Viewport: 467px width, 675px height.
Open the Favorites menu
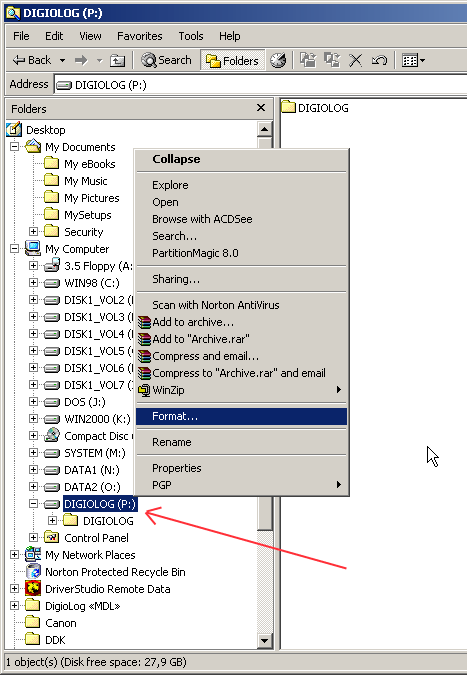pyautogui.click(x=139, y=36)
